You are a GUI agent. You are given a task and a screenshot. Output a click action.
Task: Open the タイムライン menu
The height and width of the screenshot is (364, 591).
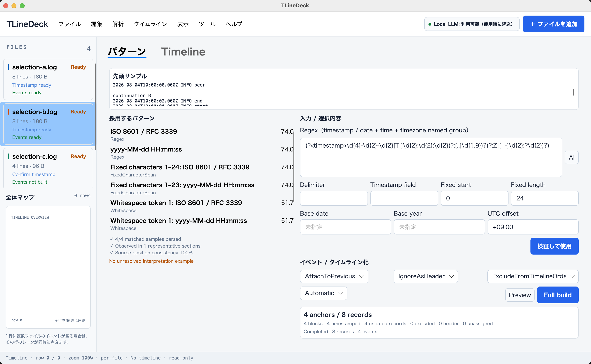[x=150, y=24]
